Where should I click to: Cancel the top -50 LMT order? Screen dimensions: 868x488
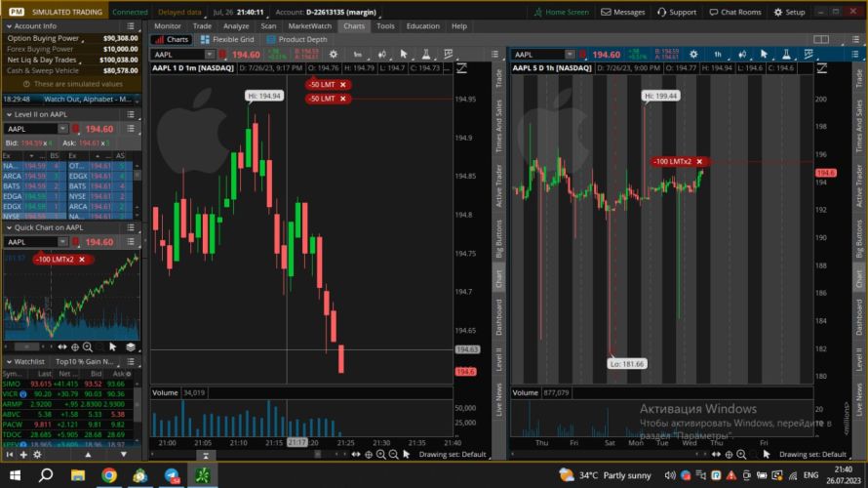pos(342,85)
